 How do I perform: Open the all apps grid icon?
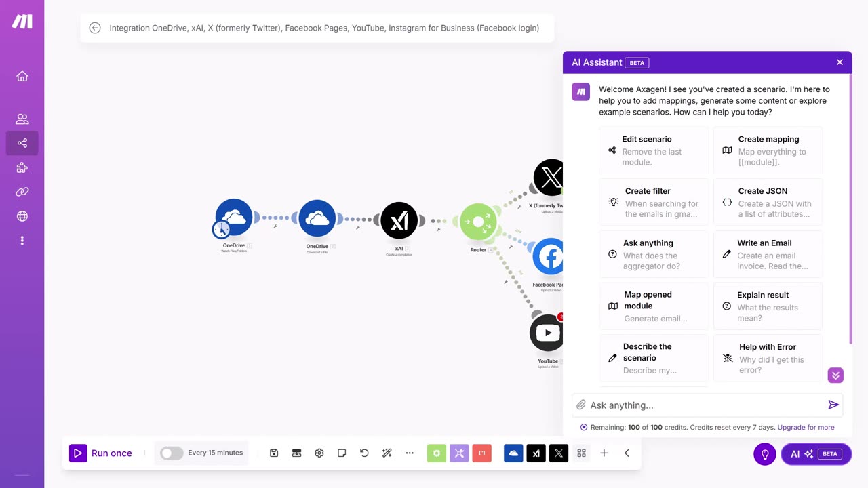(x=581, y=453)
